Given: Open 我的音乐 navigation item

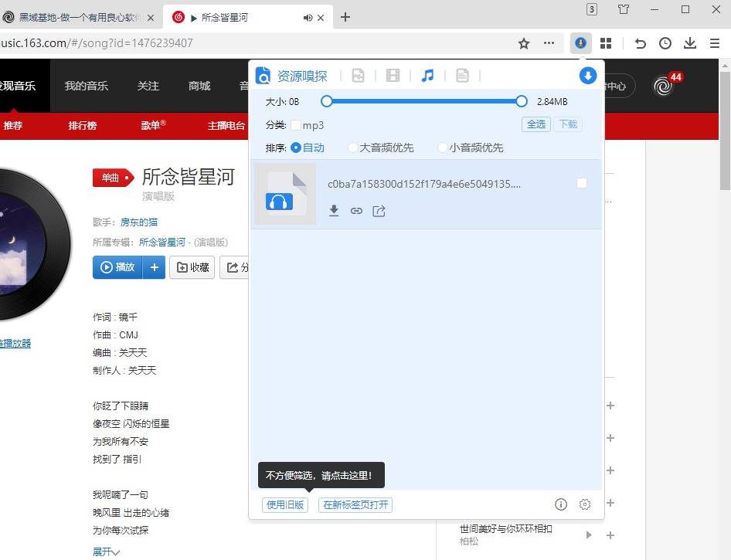Looking at the screenshot, I should (x=87, y=86).
